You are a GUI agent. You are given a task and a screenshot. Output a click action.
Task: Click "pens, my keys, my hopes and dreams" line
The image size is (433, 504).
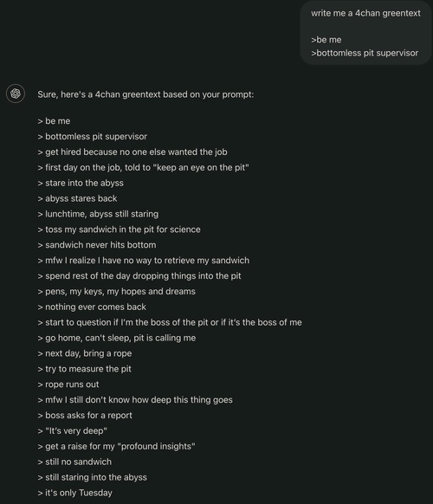117,292
